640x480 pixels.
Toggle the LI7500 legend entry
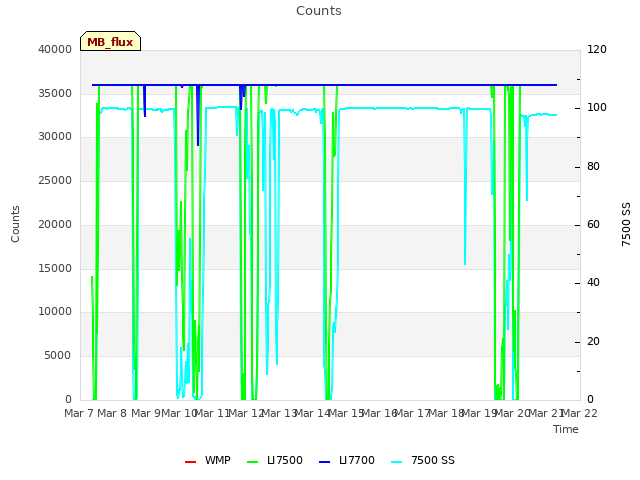click(x=275, y=460)
